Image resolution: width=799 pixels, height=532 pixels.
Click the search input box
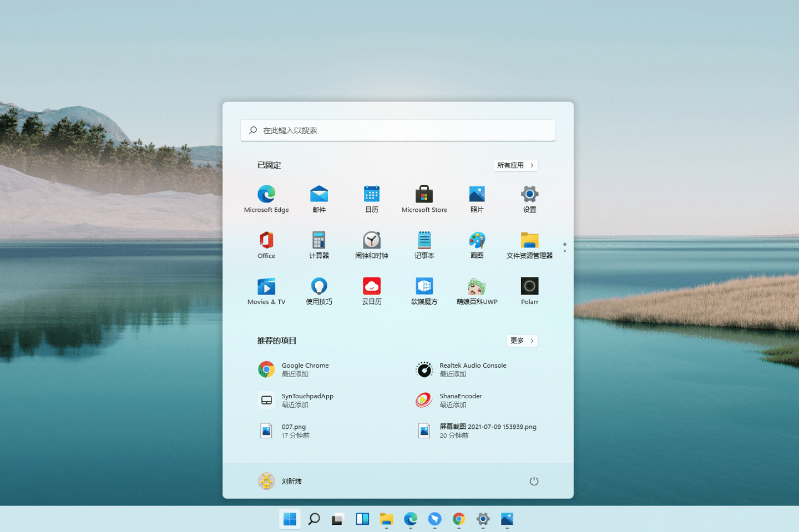point(397,130)
